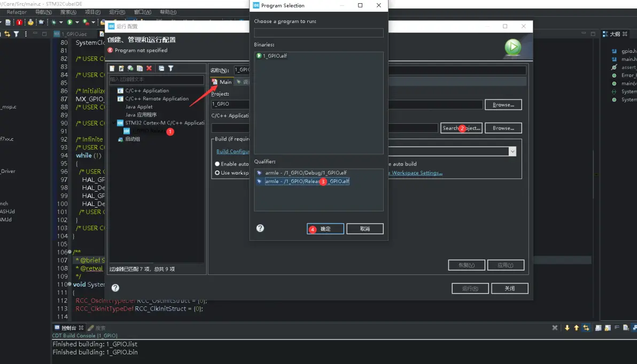This screenshot has height=364, width=637.
Task: Select the 大纲 outline tab
Action: [x=615, y=34]
